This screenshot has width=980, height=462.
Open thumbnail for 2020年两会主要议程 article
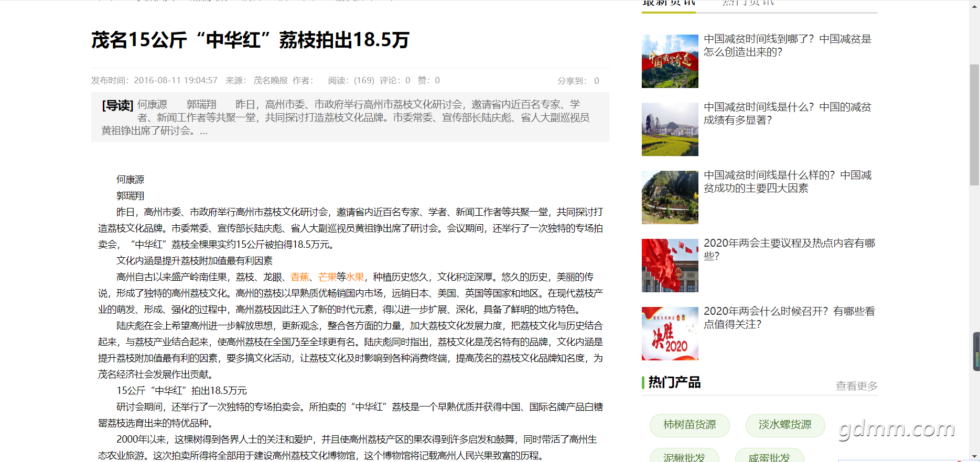tap(670, 266)
